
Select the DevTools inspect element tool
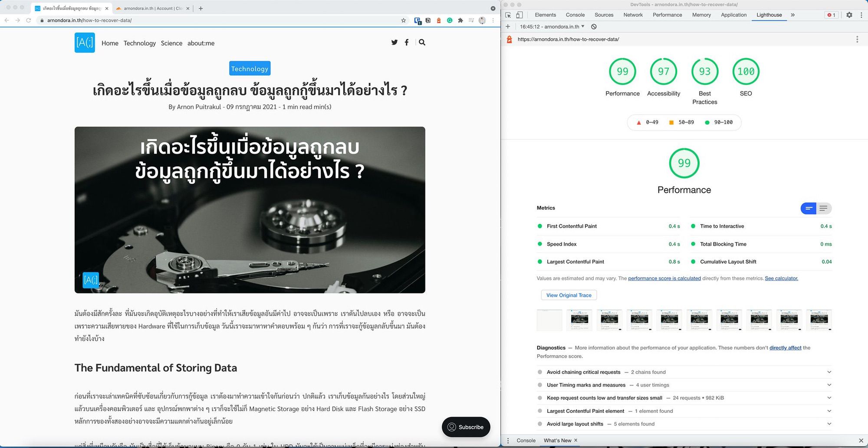click(x=508, y=15)
